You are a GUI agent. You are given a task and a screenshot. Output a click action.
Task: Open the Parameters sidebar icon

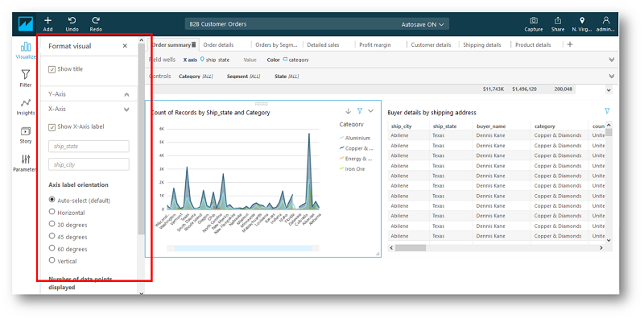[x=26, y=159]
